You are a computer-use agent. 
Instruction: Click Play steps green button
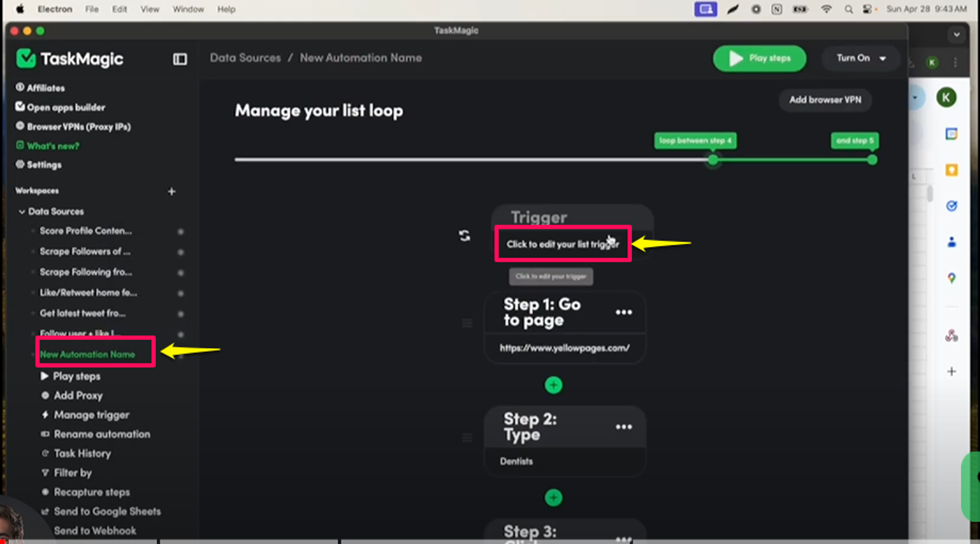click(x=760, y=58)
